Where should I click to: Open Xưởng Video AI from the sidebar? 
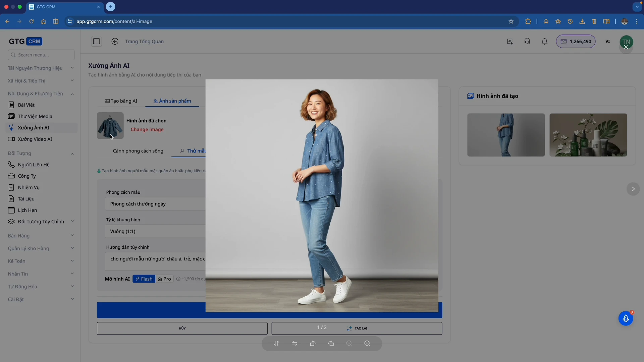35,139
